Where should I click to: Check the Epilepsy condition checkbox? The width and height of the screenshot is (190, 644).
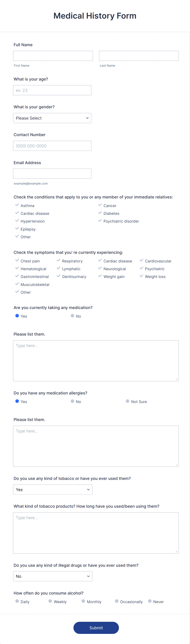coord(17,228)
